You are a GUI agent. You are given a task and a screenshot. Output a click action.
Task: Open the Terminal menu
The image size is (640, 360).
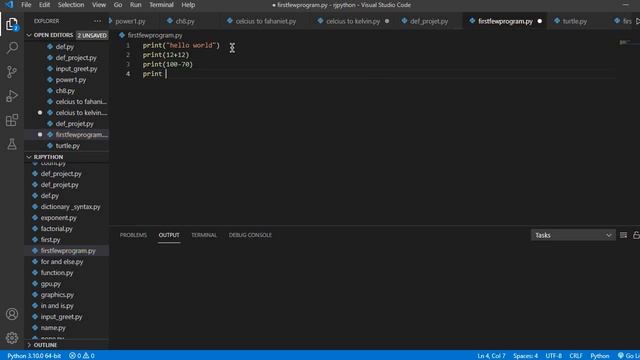tap(161, 5)
